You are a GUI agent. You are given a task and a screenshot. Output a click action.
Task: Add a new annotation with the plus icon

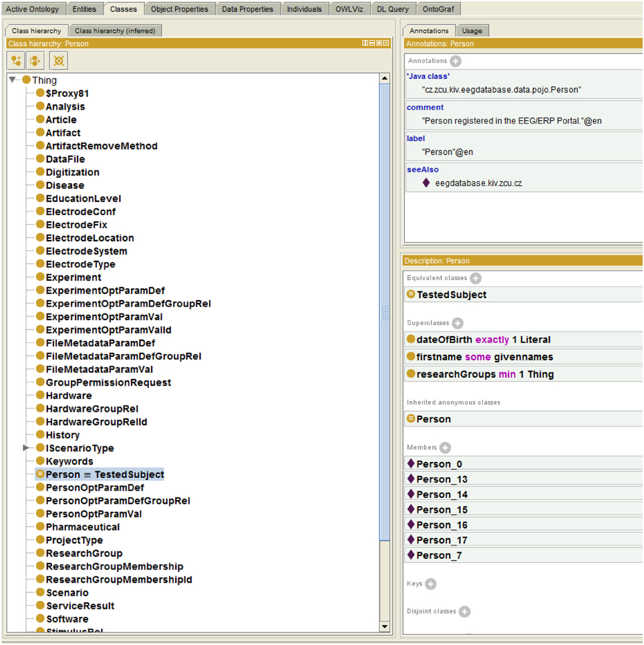point(455,61)
